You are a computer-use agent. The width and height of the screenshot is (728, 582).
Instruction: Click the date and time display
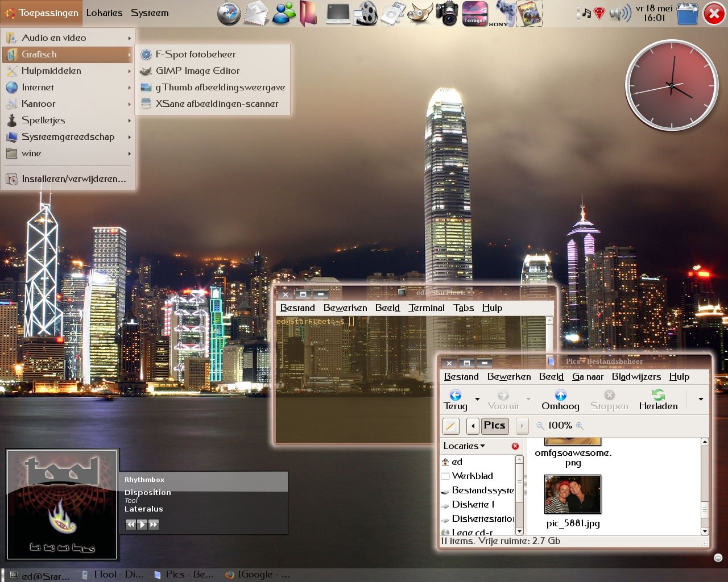click(x=654, y=13)
